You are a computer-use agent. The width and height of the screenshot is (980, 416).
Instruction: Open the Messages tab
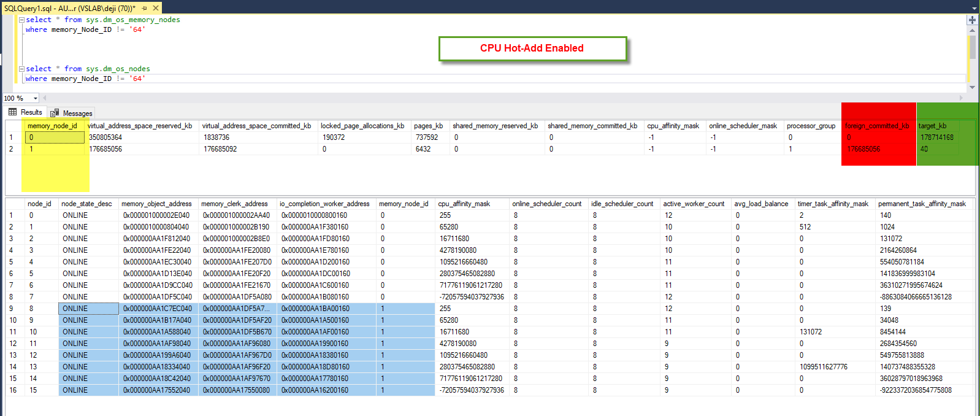tap(72, 113)
